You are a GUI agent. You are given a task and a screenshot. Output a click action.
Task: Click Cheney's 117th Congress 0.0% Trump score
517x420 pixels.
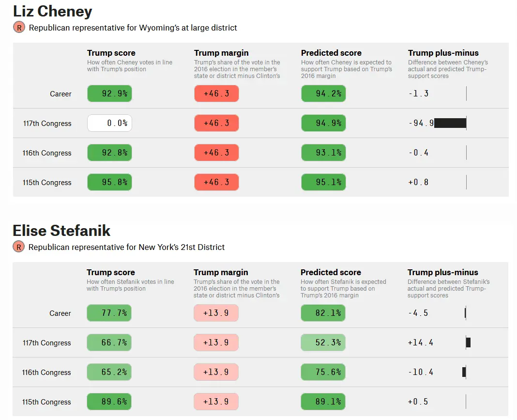109,123
